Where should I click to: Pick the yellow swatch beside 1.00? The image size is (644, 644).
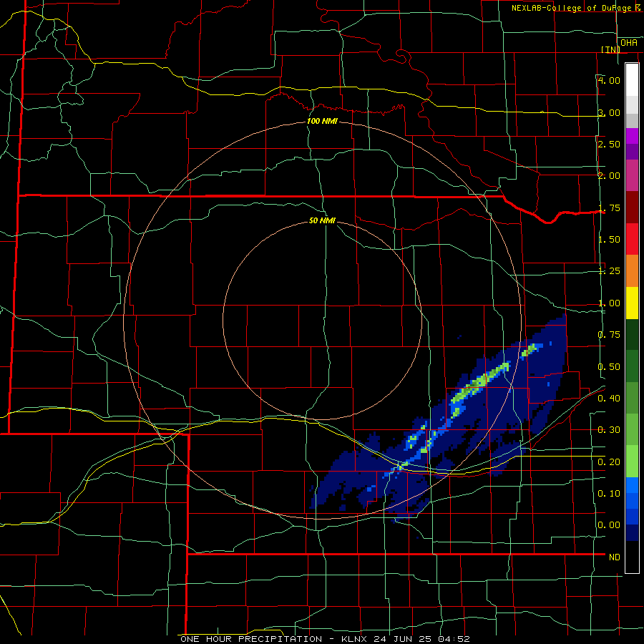click(x=632, y=303)
